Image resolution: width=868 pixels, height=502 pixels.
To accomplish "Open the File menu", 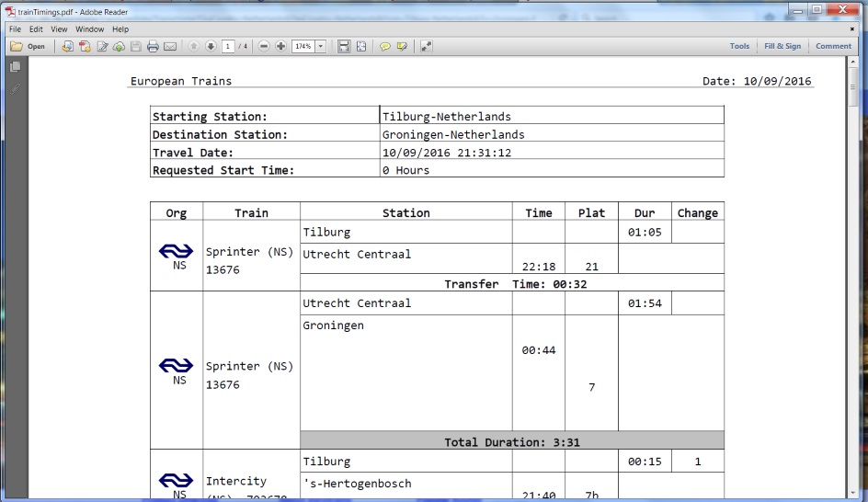I will coord(15,29).
